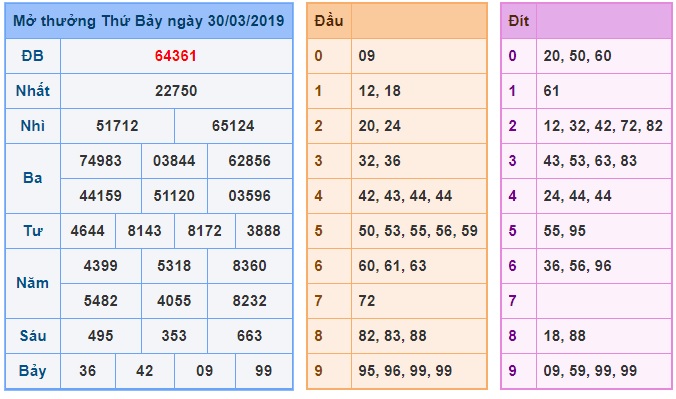The width and height of the screenshot is (676, 399).
Task: Click row index 7 in the Đít table
Action: [513, 300]
